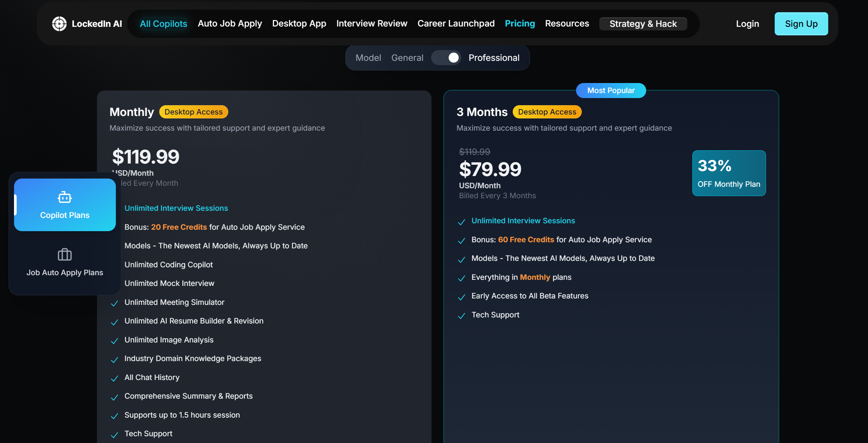Click Unlimited Meeting Simulator feature
Viewport: 868px width, 443px height.
[x=174, y=302]
